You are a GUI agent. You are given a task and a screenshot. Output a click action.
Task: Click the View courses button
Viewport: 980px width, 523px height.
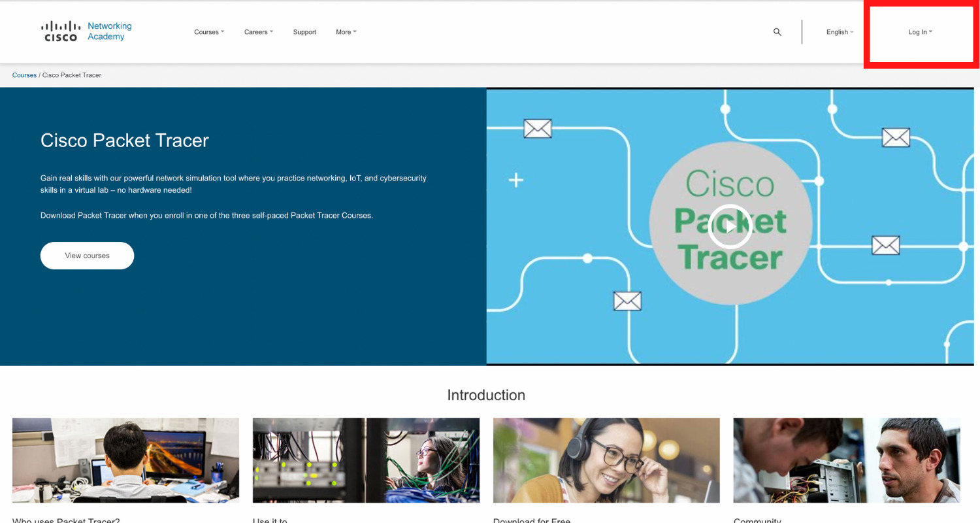[x=87, y=256]
